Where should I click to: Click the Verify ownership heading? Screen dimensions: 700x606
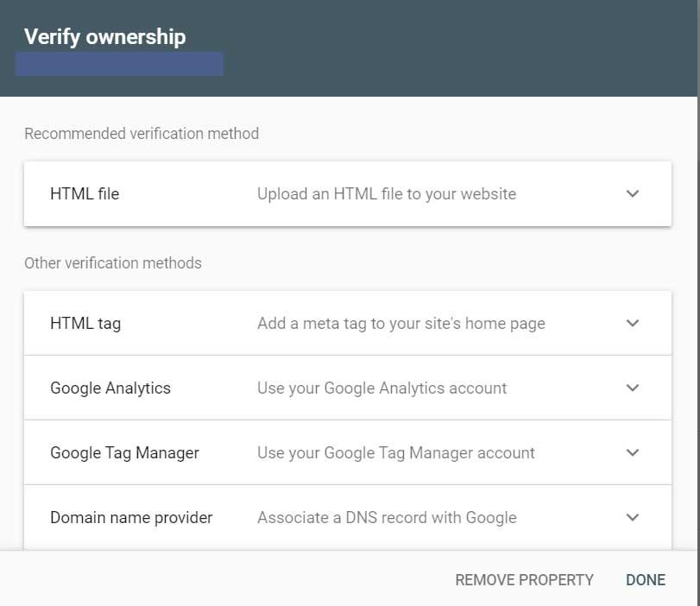105,36
